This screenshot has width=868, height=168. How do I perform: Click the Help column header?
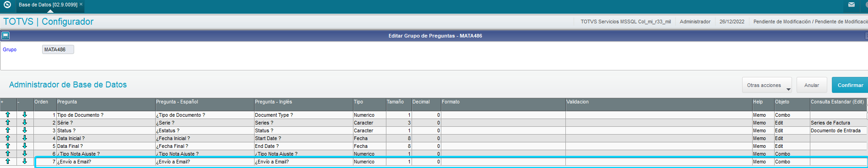pyautogui.click(x=763, y=104)
